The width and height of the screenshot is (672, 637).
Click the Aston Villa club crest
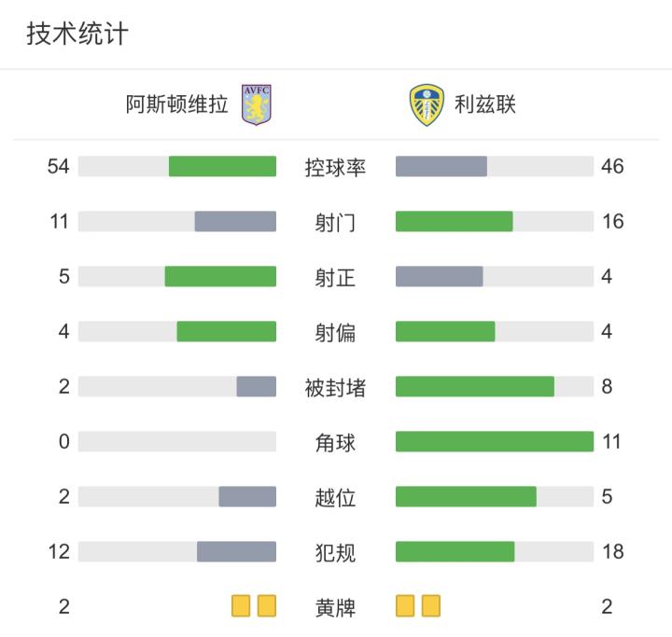256,104
